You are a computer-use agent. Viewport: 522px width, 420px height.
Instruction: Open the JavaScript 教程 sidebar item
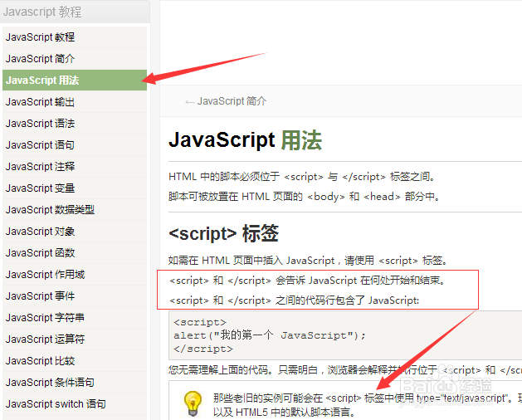pyautogui.click(x=75, y=37)
